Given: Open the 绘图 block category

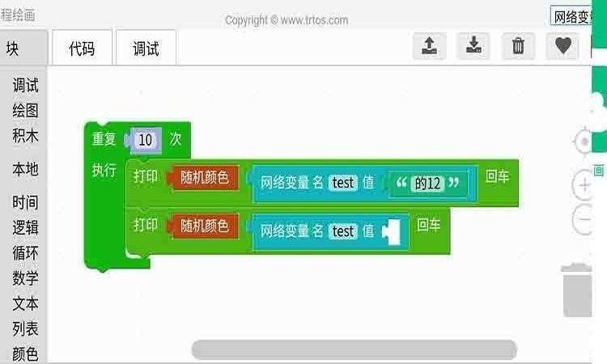Looking at the screenshot, I should (x=25, y=110).
